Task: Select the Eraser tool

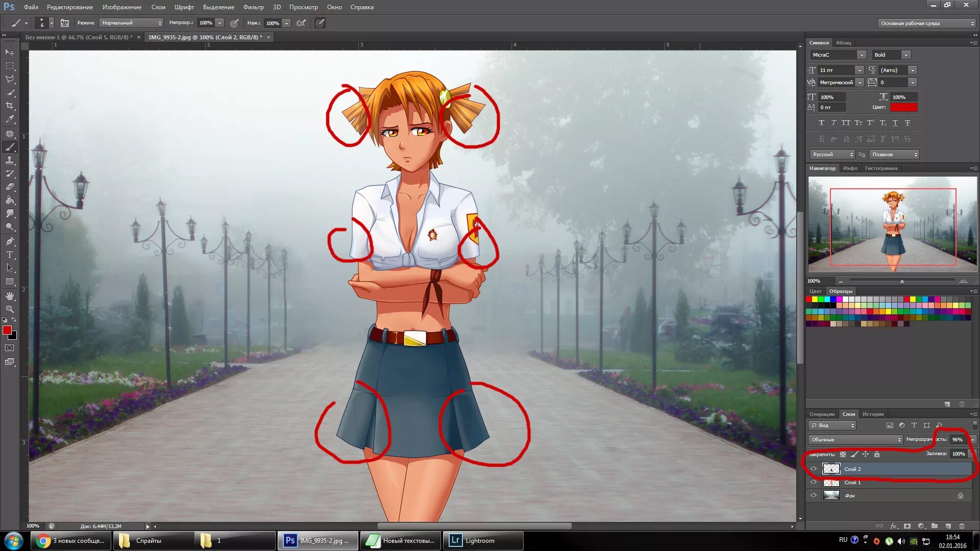Action: point(10,187)
